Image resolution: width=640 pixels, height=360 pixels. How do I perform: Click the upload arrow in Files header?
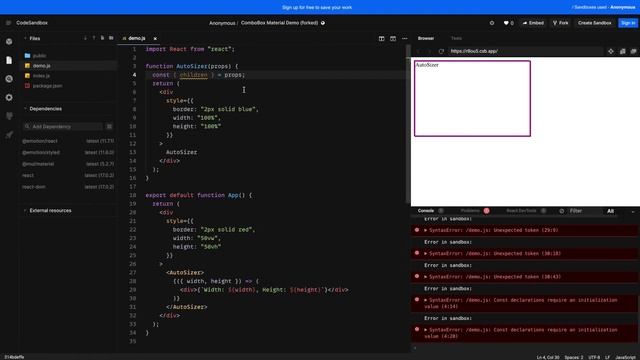click(94, 38)
